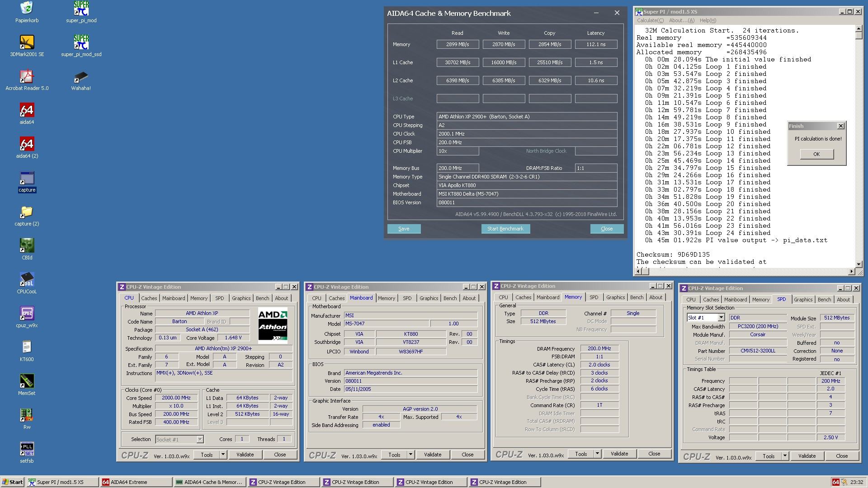The width and height of the screenshot is (868, 488).
Task: Click the Part Number CMX512-3200LL field
Action: coord(758,351)
